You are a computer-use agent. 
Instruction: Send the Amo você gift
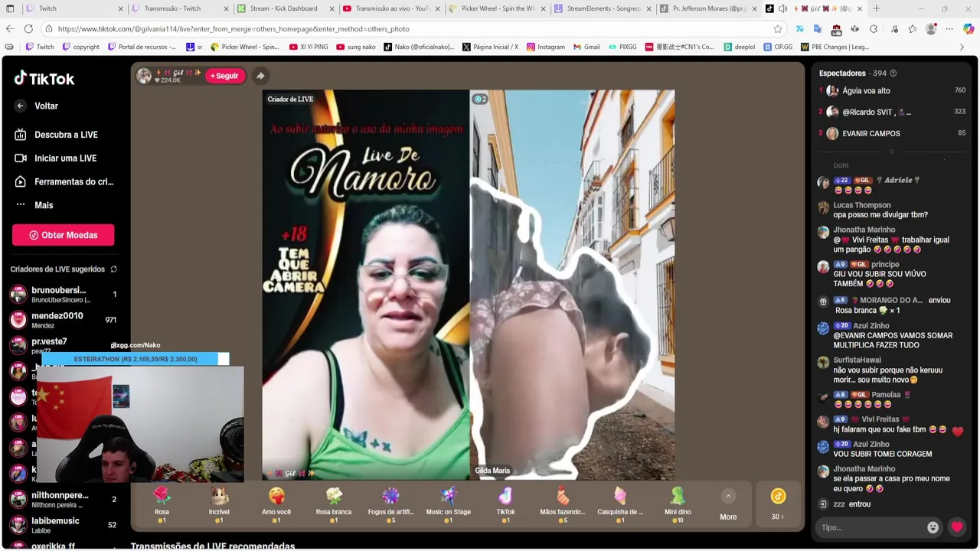pyautogui.click(x=276, y=504)
